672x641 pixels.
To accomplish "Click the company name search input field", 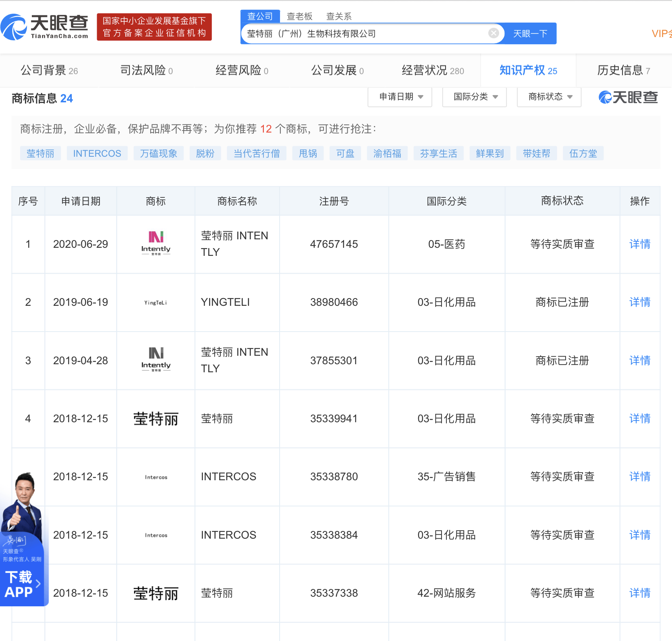I will 363,33.
